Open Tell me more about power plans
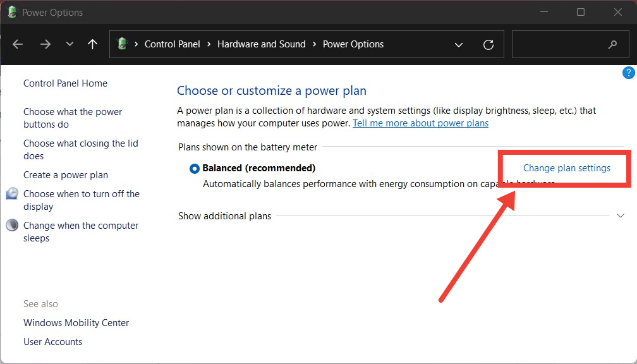The width and height of the screenshot is (637, 364). point(420,123)
